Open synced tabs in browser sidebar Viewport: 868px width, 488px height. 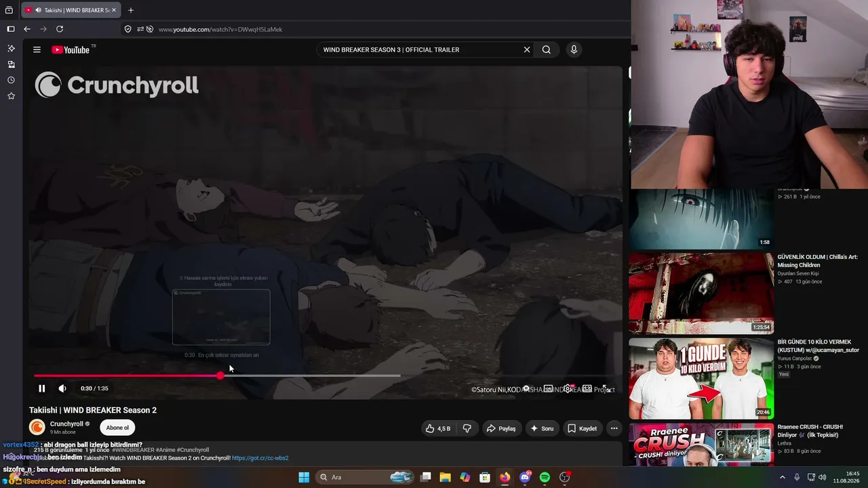click(11, 64)
